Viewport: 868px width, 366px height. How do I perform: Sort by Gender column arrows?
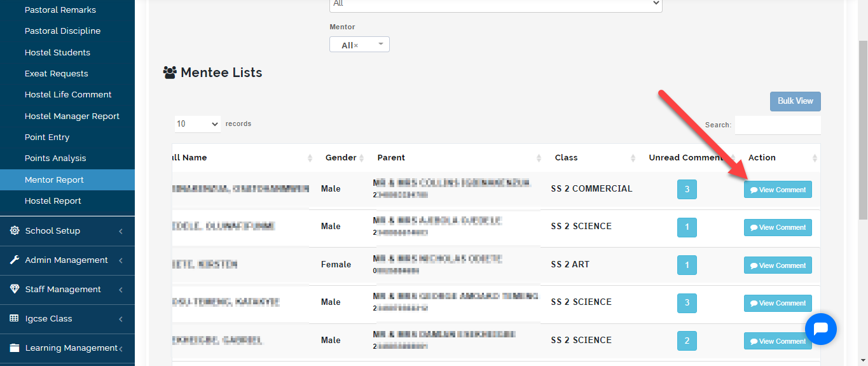click(361, 158)
